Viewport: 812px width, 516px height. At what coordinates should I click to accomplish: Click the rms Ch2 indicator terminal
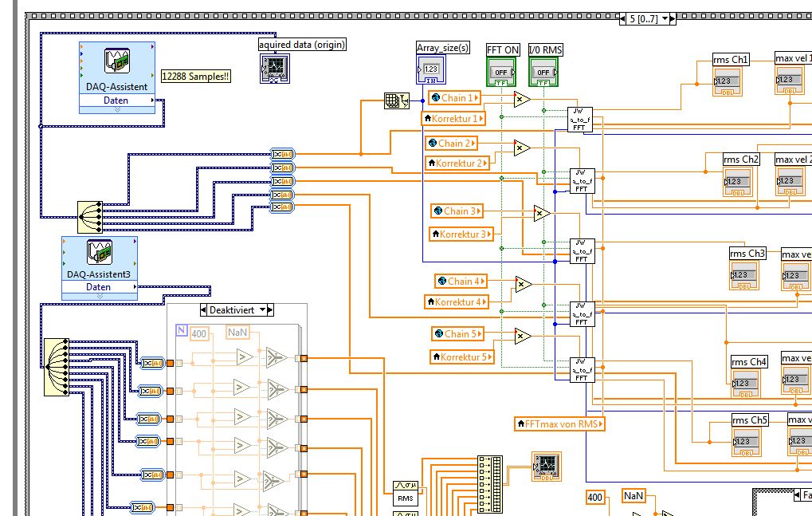point(738,182)
